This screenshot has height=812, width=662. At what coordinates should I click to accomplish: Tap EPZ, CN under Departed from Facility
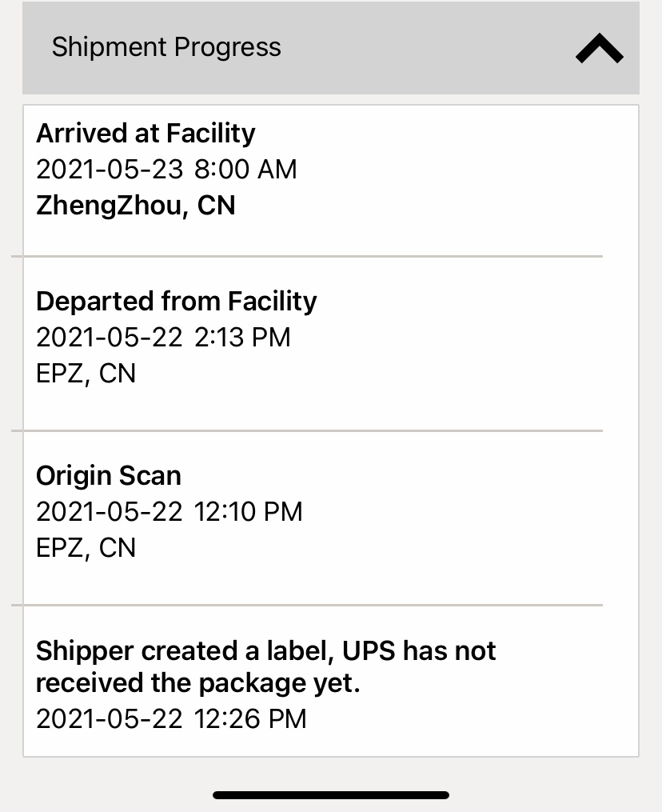[x=86, y=374]
